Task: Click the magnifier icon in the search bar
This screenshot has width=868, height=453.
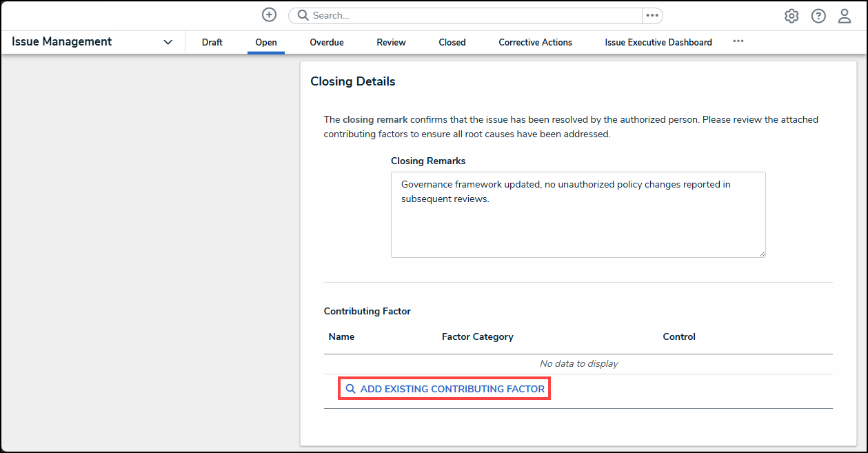Action: coord(302,14)
